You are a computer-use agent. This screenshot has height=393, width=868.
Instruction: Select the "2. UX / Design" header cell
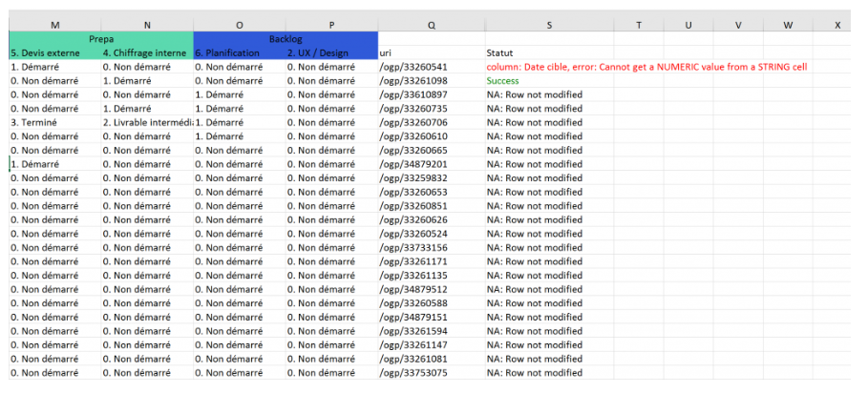click(331, 52)
